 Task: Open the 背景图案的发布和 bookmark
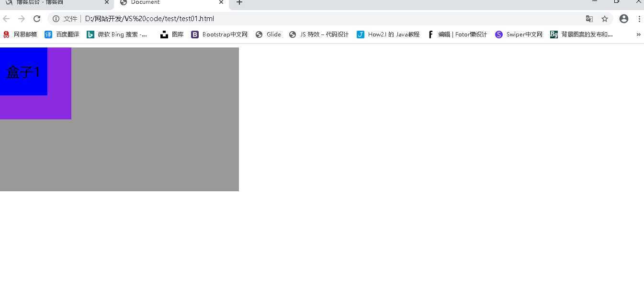582,35
